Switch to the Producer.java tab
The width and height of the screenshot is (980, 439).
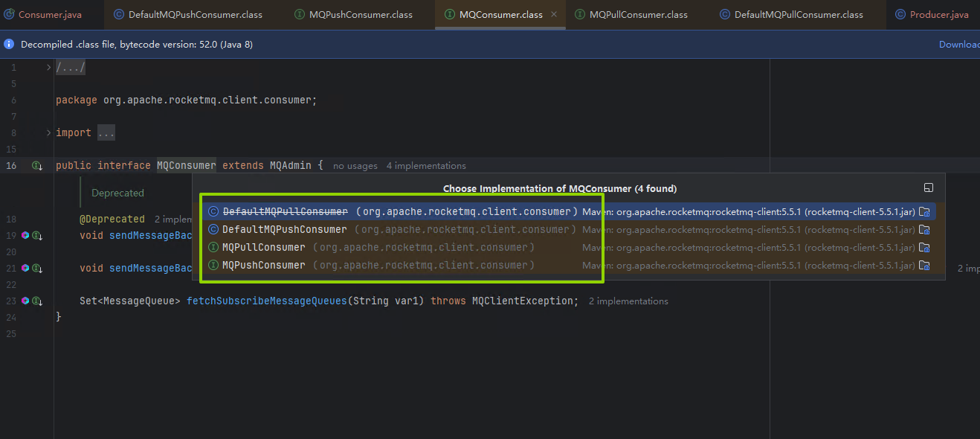(932, 14)
